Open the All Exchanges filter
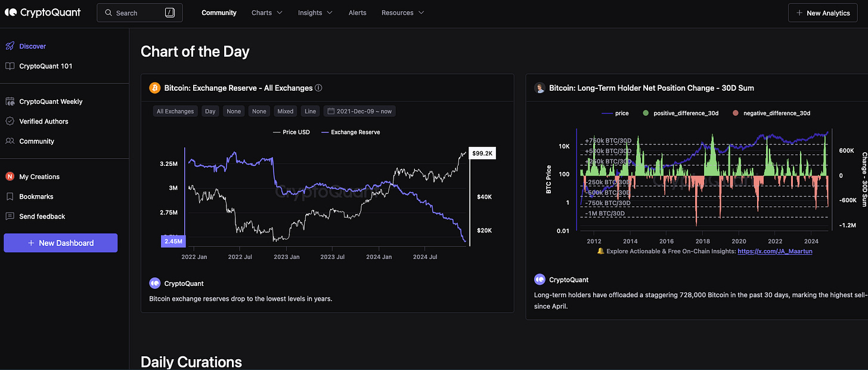 click(x=175, y=111)
